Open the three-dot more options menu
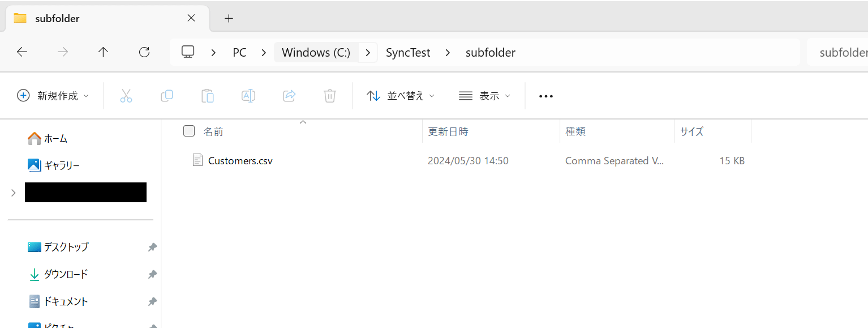This screenshot has height=328, width=868. (x=545, y=96)
